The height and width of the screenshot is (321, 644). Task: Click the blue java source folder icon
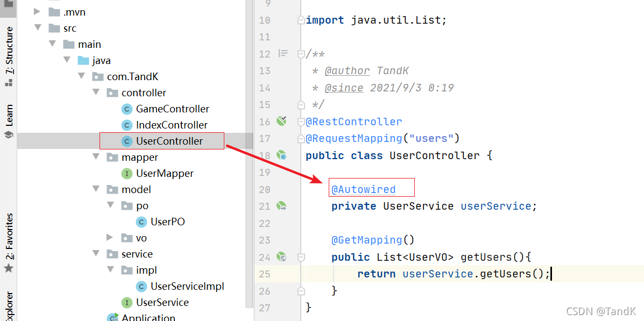coord(83,60)
